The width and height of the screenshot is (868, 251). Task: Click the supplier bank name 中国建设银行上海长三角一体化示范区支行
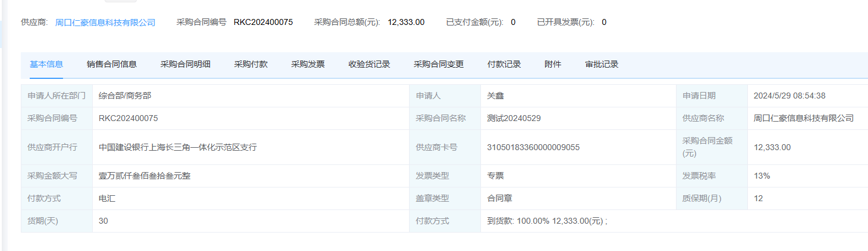178,147
